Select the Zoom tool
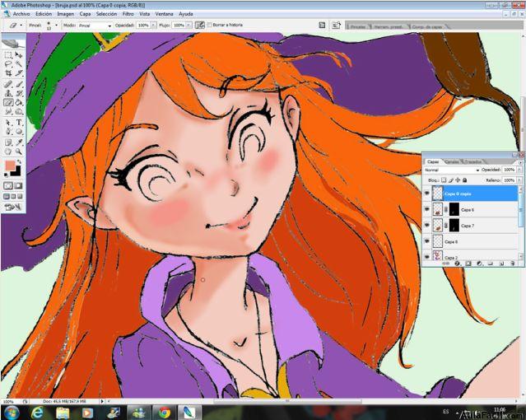The height and width of the screenshot is (420, 526). point(19,152)
